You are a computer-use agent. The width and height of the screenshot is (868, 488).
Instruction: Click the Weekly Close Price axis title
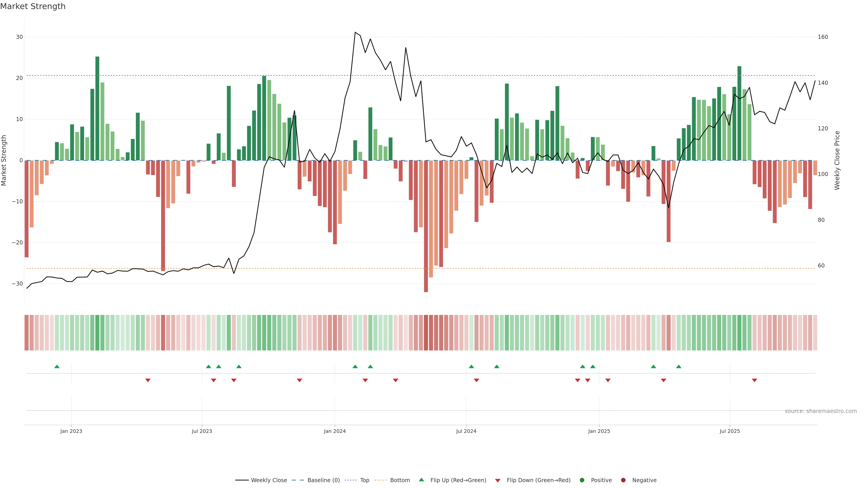(x=837, y=160)
